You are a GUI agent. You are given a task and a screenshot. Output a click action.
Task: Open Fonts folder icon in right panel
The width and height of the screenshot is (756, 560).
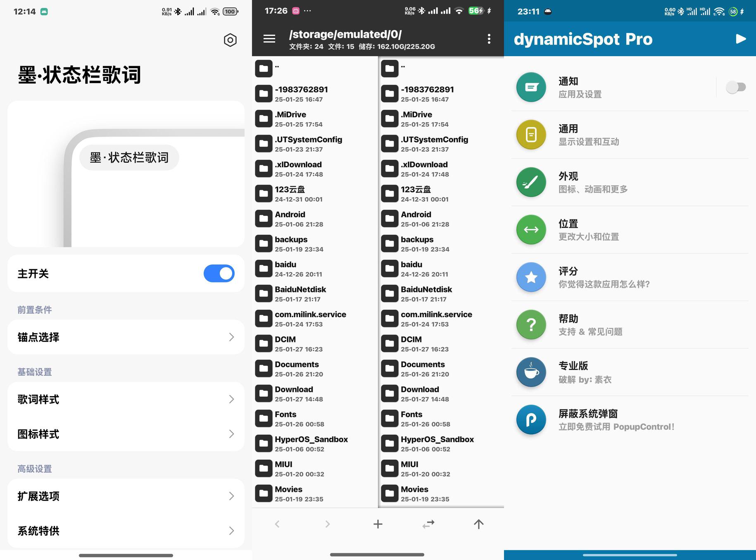pos(390,418)
